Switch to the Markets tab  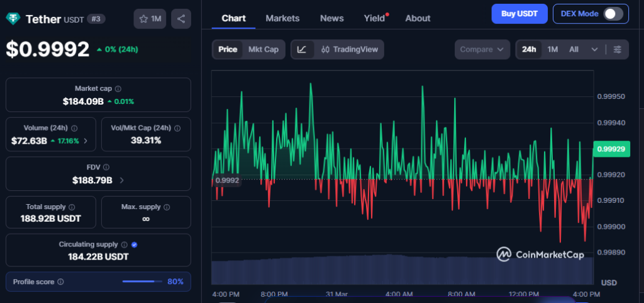point(282,18)
